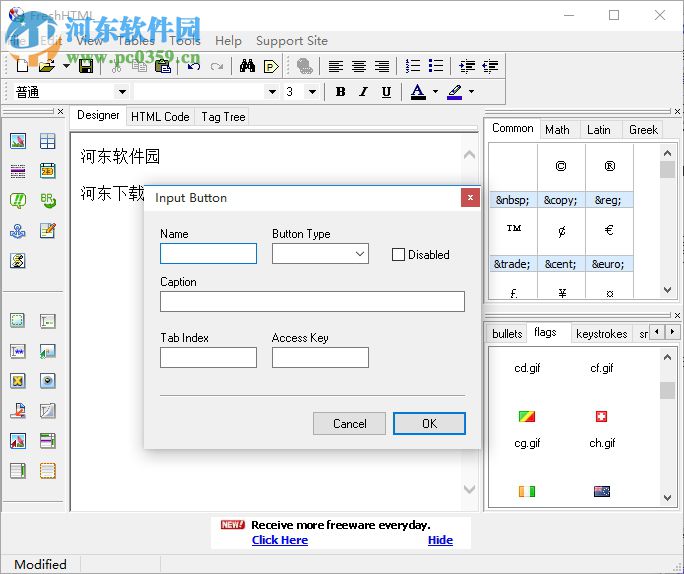Create a new document with the New icon

(x=22, y=66)
